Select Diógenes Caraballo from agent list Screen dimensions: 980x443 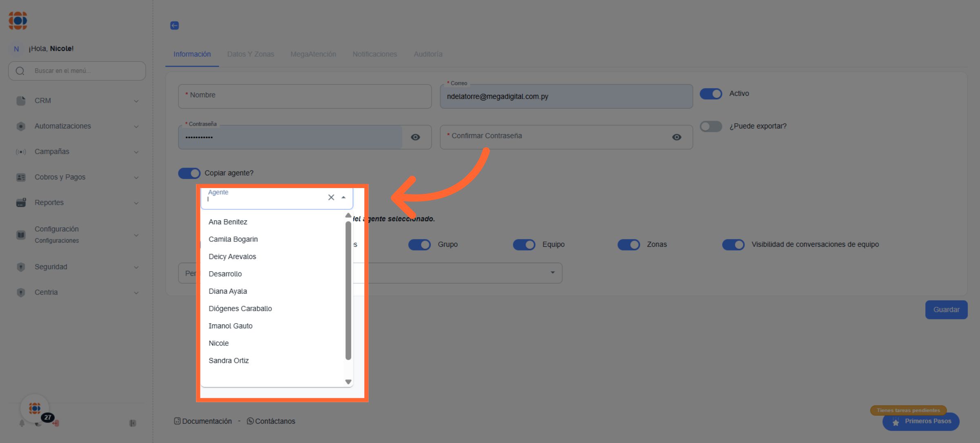[240, 309]
